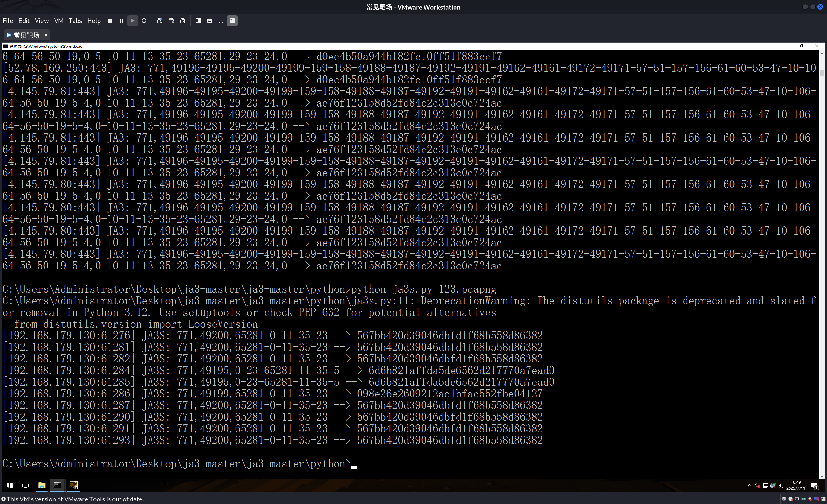Open the Tabs menu
827x504 pixels.
(75, 21)
